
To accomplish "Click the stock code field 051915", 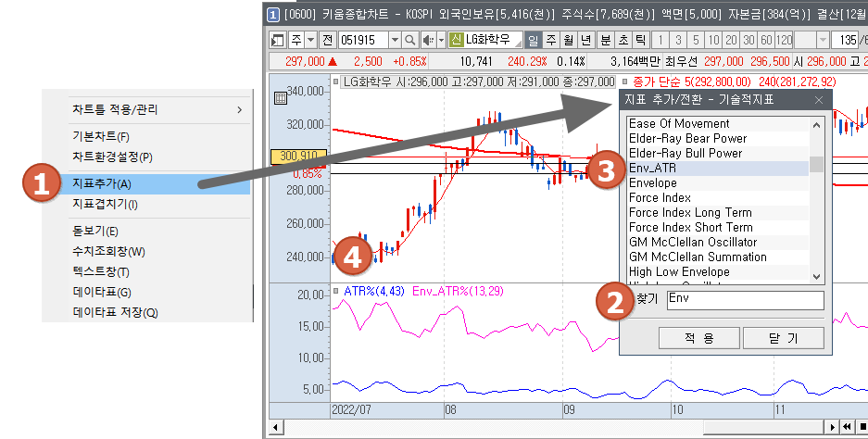I will [x=363, y=40].
